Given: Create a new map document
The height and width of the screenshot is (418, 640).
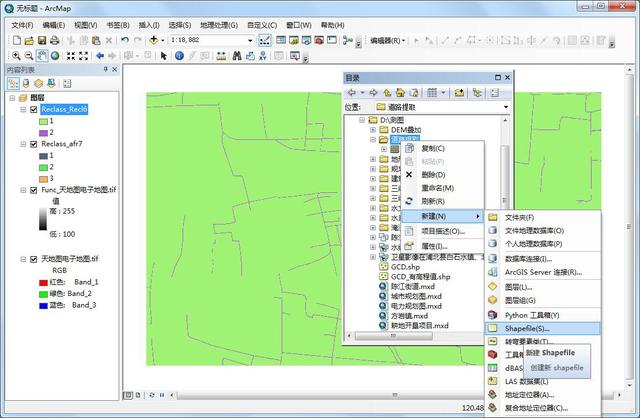Looking at the screenshot, I should pyautogui.click(x=17, y=40).
